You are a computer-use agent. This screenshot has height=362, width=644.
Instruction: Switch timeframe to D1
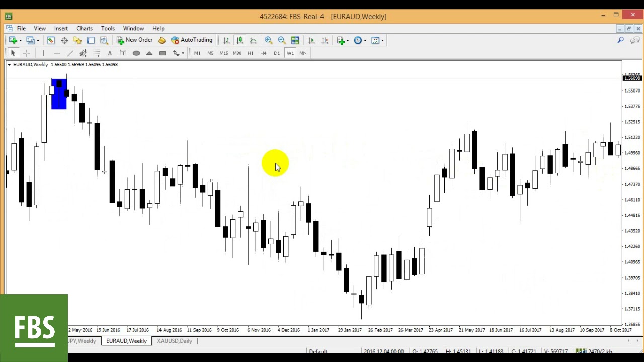coord(277,53)
